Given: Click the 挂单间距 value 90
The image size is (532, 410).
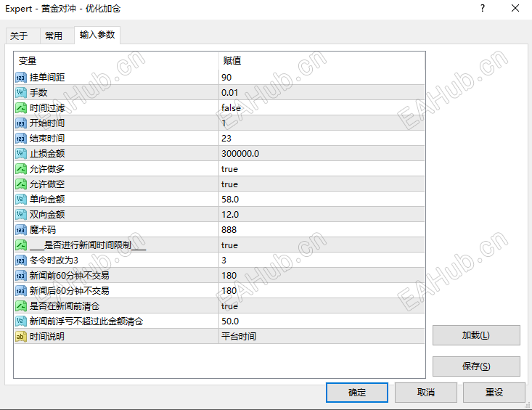Looking at the screenshot, I should 226,78.
